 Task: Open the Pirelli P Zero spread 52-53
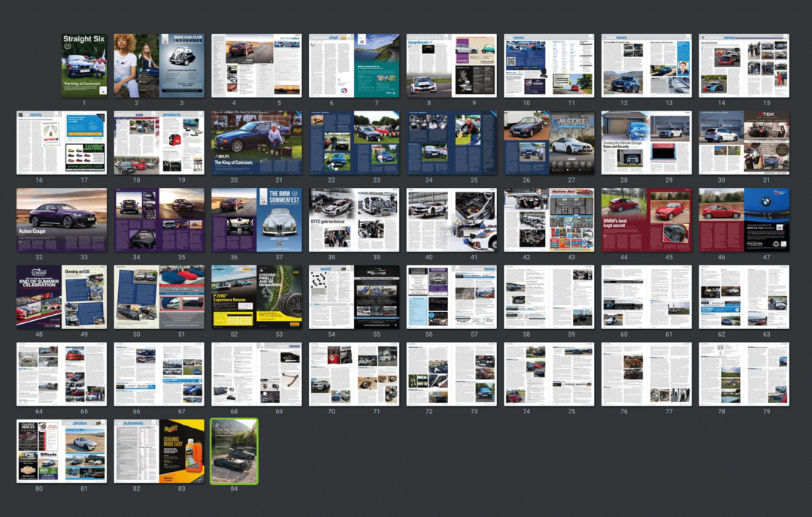(256, 297)
